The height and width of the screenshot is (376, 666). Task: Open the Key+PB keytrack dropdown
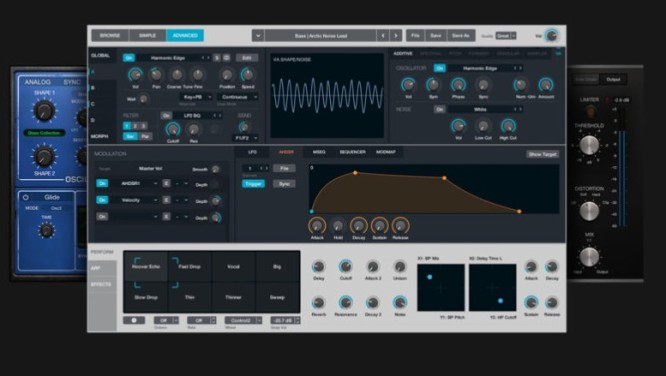[196, 97]
